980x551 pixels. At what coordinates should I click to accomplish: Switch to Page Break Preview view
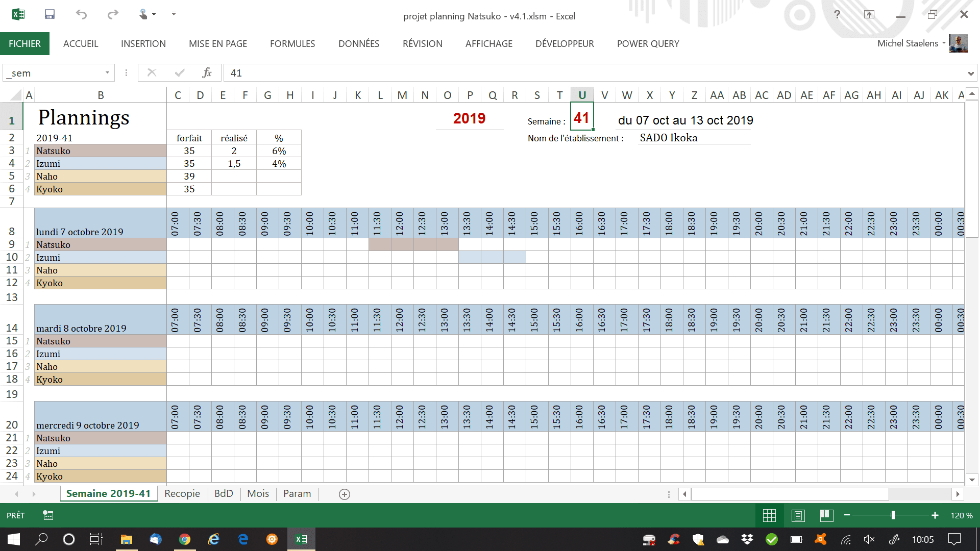(826, 515)
